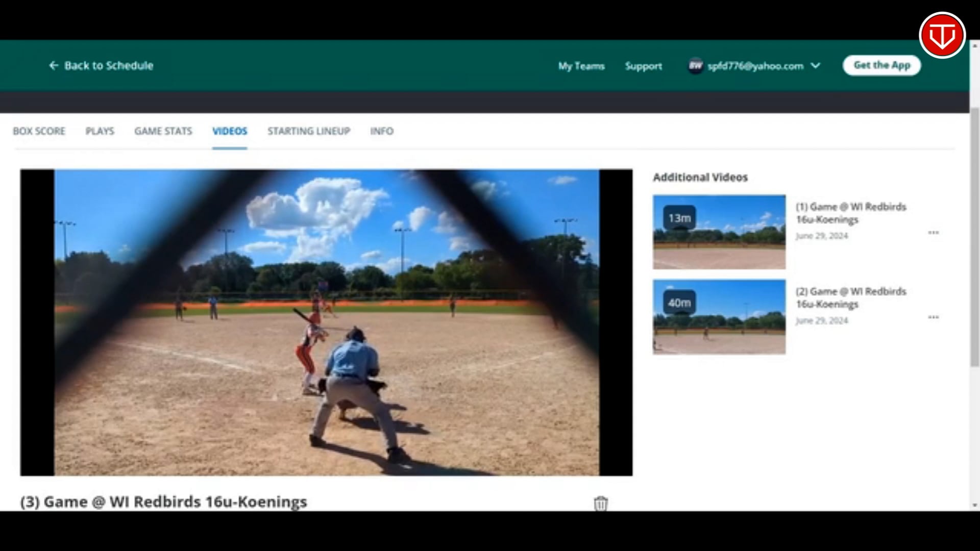Open options menu for second additional video
980x551 pixels.
point(933,317)
